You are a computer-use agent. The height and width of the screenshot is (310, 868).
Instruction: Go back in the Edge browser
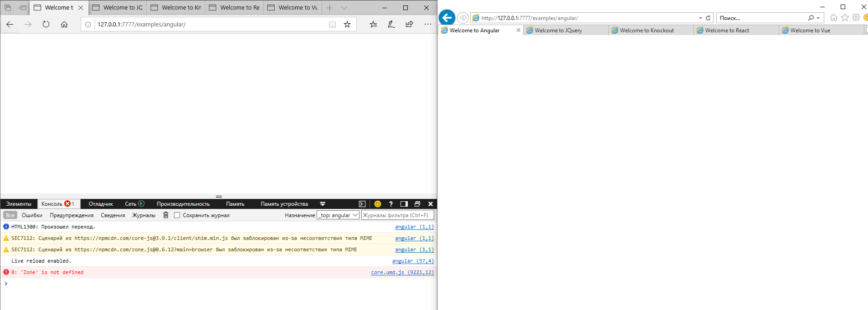pyautogui.click(x=10, y=24)
